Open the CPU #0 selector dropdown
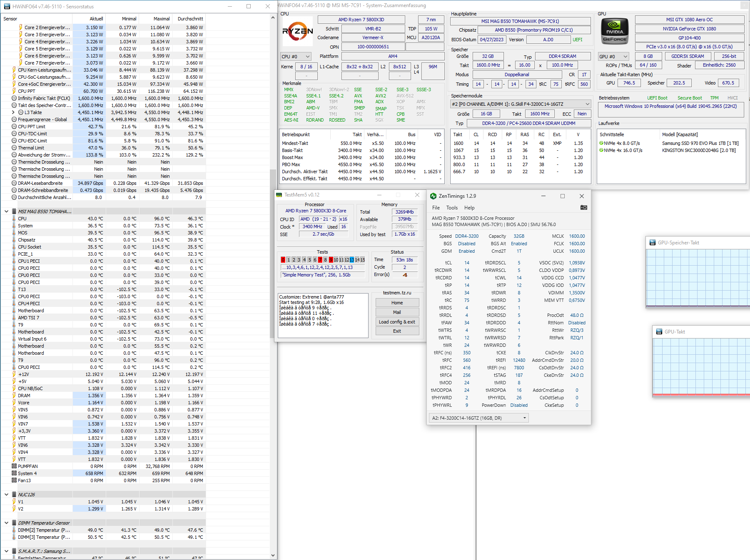Viewport: 750px width, 560px height. click(296, 56)
